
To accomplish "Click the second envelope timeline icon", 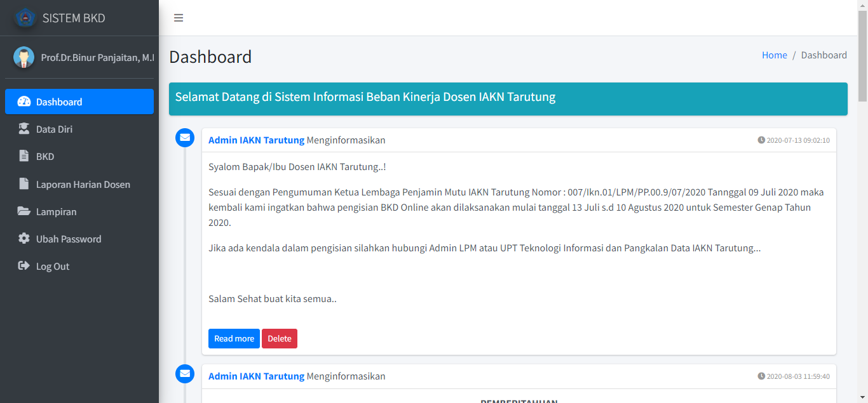I will point(185,374).
